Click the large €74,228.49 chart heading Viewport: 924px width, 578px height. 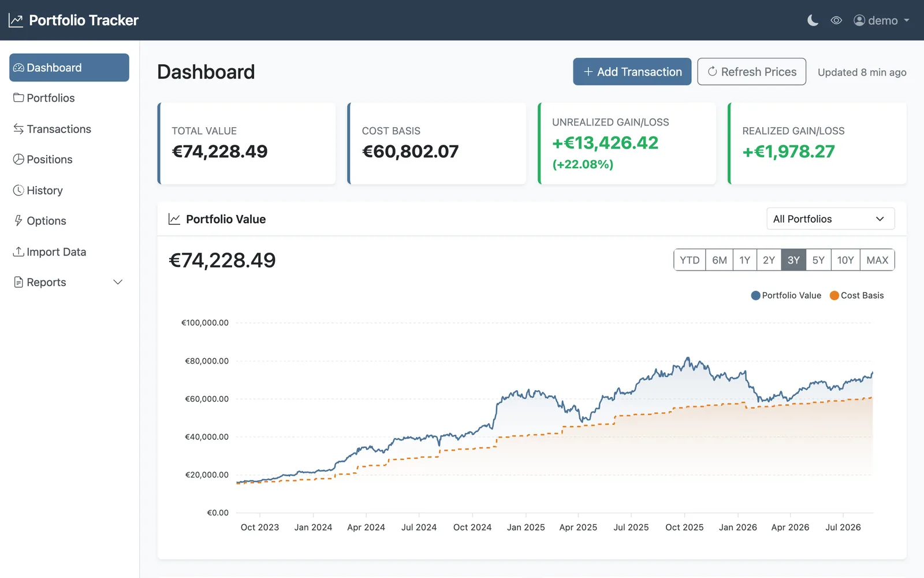222,260
